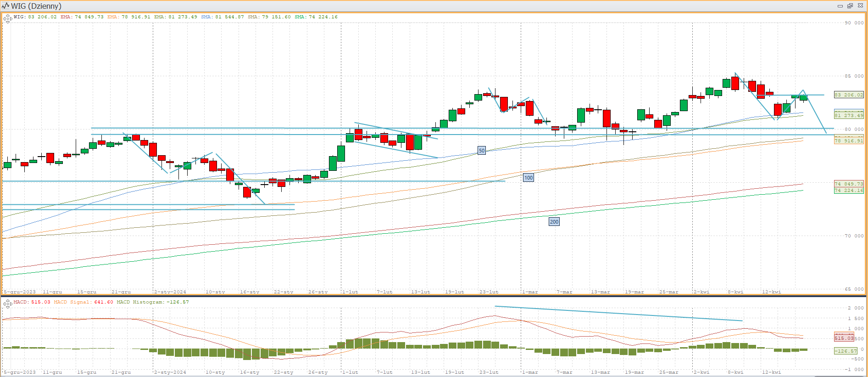This screenshot has width=868, height=377.
Task: Click the WIG chart window title icon
Action: [x=6, y=6]
